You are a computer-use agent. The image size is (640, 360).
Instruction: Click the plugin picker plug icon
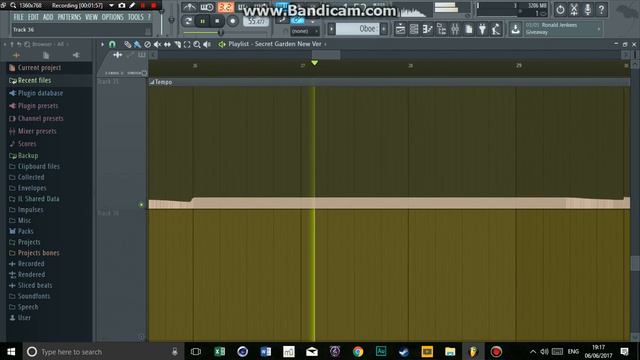(x=482, y=29)
